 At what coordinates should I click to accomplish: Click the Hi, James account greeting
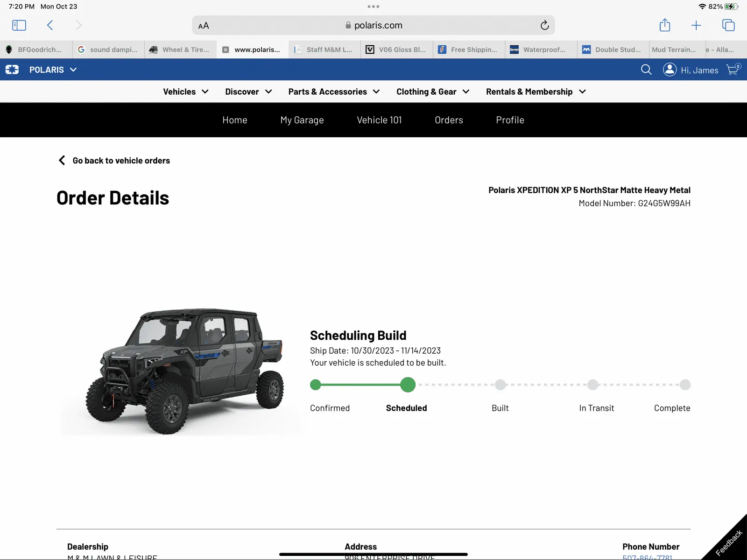[699, 70]
